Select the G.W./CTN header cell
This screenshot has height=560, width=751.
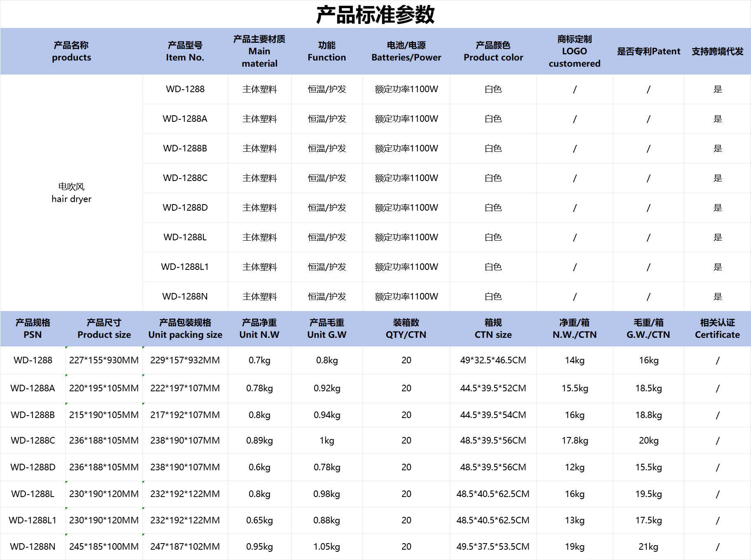click(648, 329)
